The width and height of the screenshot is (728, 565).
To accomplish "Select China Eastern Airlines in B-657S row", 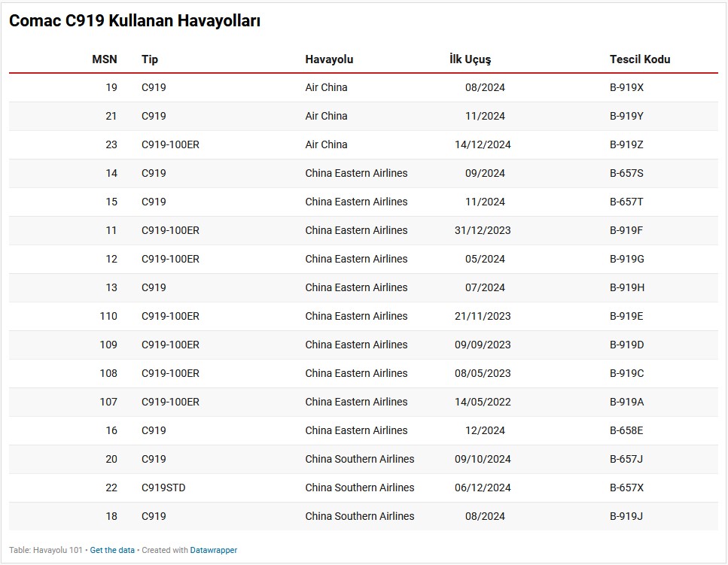I will 356,174.
